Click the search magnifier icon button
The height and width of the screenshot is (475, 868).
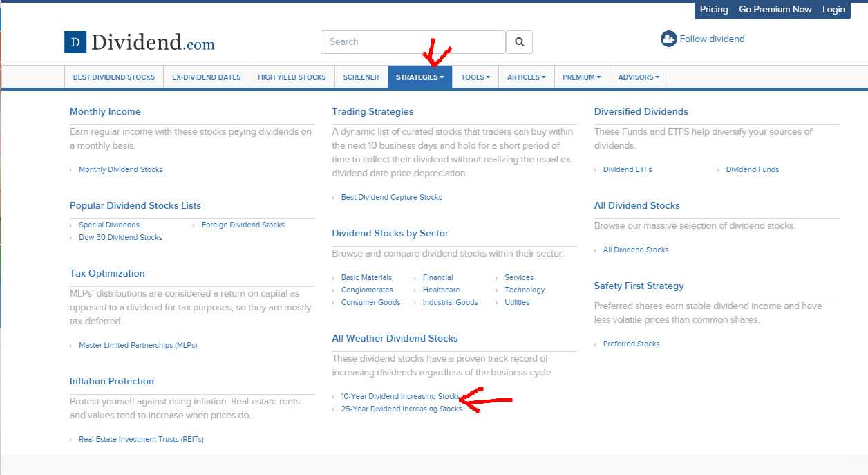click(519, 42)
